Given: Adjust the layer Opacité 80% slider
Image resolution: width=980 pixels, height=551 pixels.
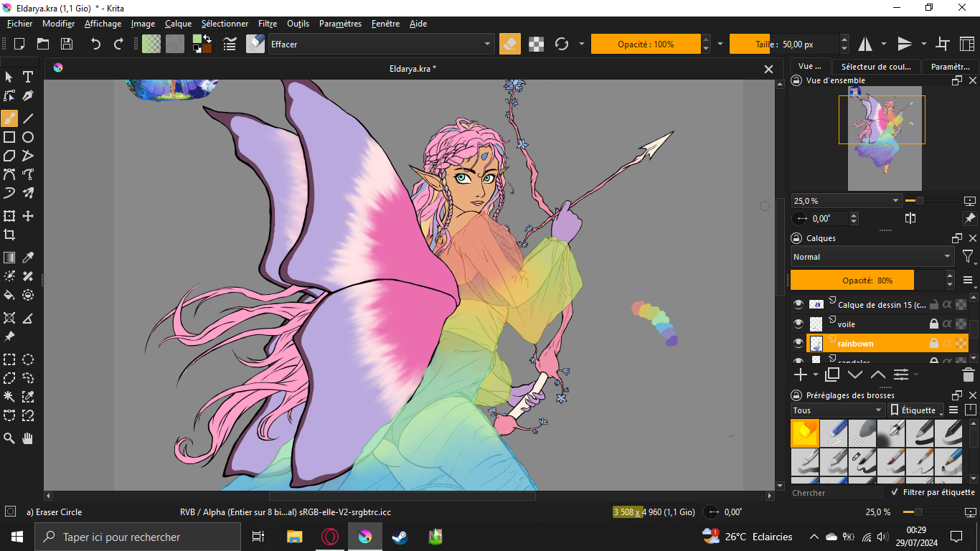Looking at the screenshot, I should [x=867, y=280].
